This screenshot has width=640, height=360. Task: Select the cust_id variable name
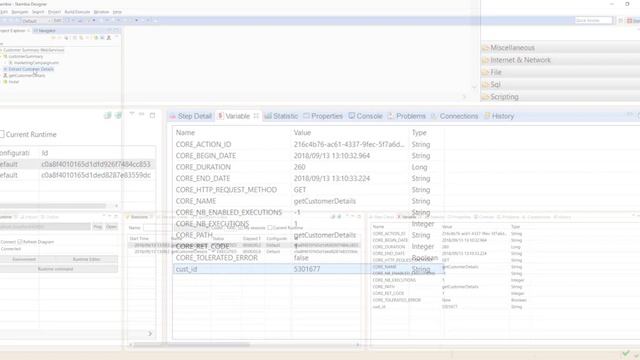[x=186, y=269]
